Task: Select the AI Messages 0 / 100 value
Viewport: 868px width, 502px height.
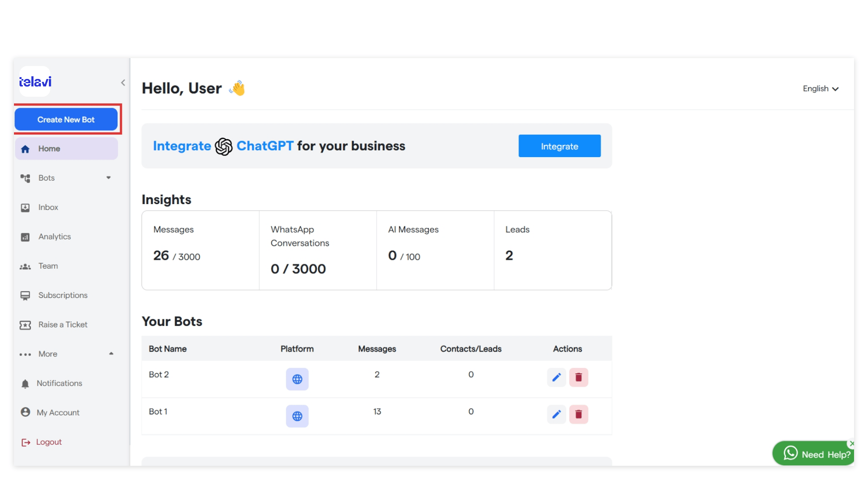Action: pos(404,256)
